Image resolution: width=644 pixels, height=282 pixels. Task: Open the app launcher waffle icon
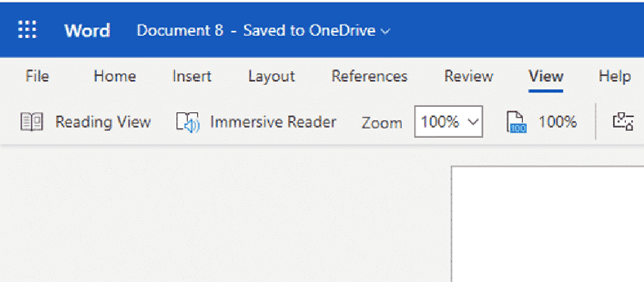point(27,30)
